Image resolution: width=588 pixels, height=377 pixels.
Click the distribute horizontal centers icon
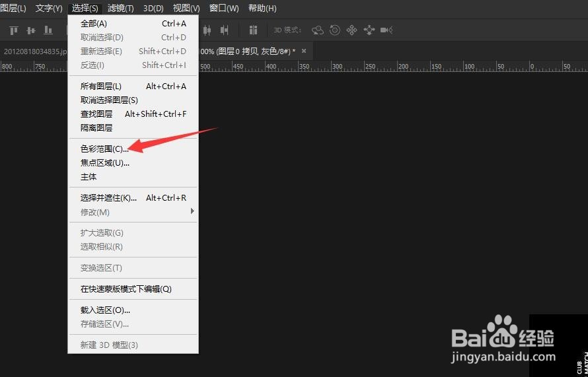pyautogui.click(x=207, y=30)
